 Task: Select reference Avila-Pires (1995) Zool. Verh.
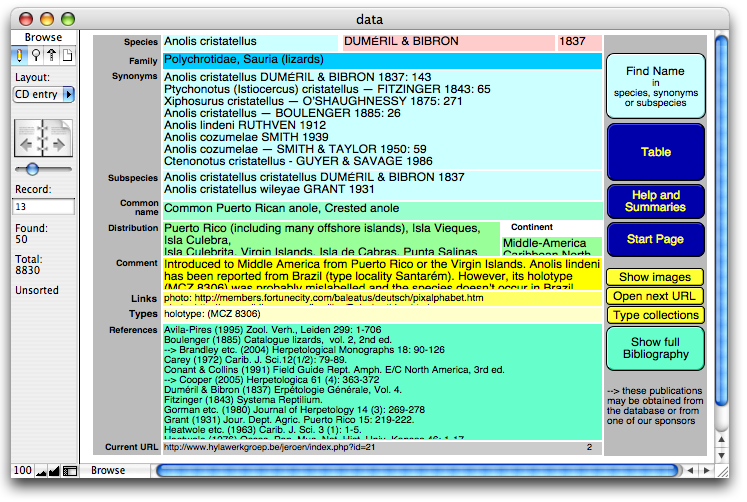point(273,330)
